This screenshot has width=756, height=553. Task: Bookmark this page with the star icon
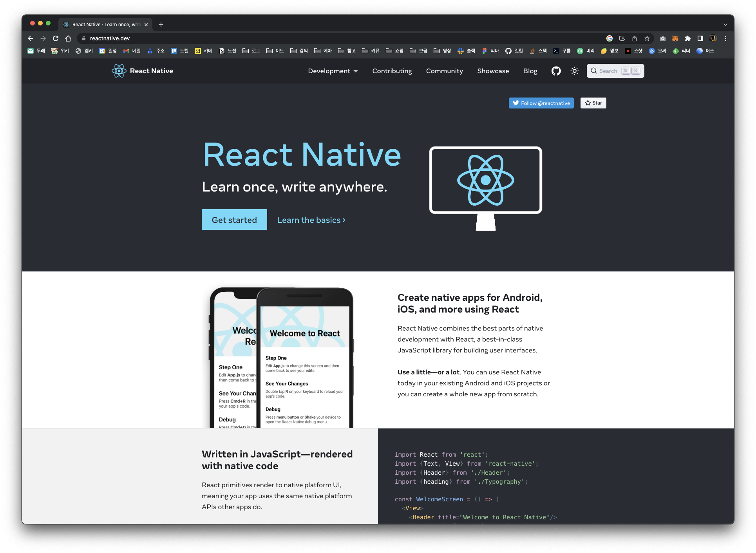(647, 38)
